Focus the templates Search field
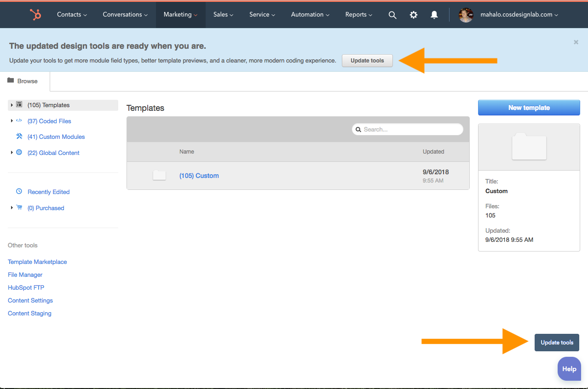The height and width of the screenshot is (389, 588). click(408, 129)
